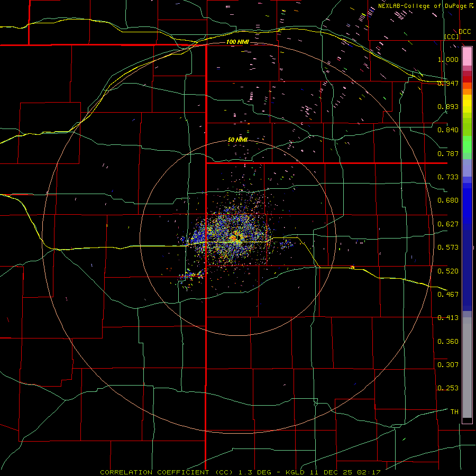This screenshot has width=476, height=476.
Task: Click the Correlation Coefficient caption at bottom
Action: 240,472
